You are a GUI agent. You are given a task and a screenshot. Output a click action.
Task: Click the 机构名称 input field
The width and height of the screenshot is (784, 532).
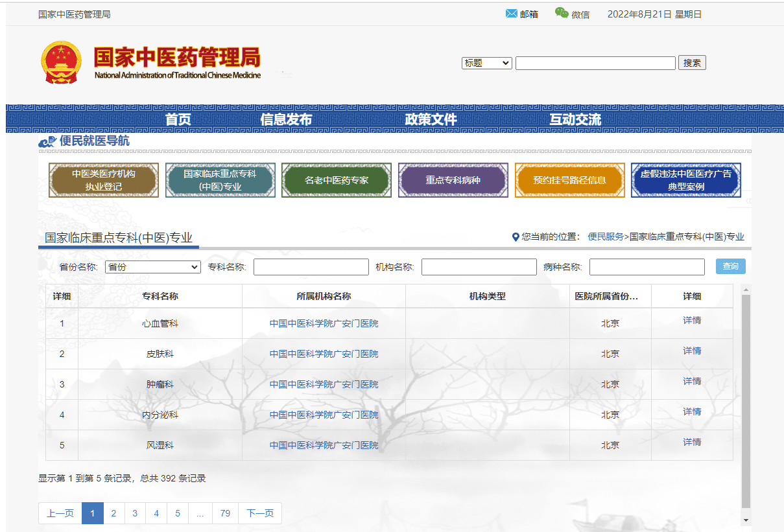tap(479, 267)
